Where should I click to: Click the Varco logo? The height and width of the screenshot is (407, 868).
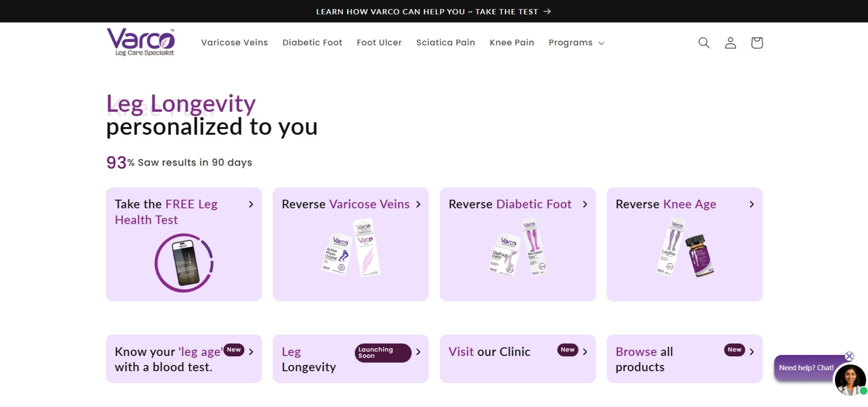(x=141, y=42)
